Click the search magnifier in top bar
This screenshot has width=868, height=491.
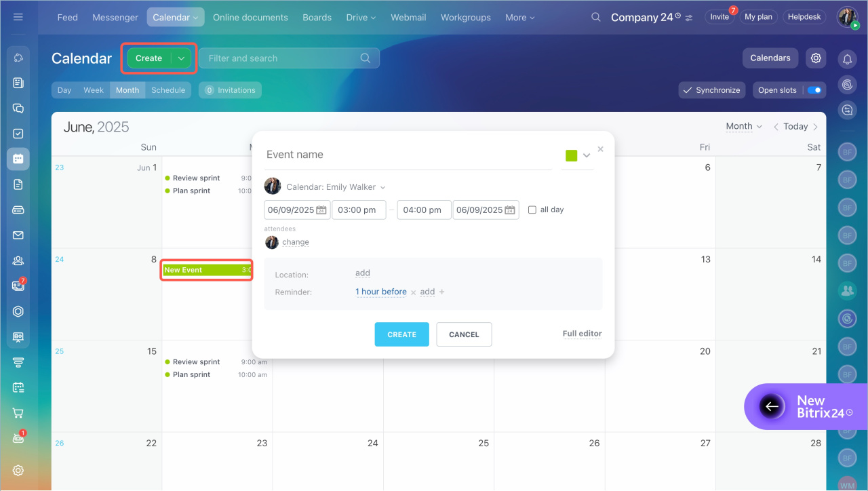click(596, 17)
